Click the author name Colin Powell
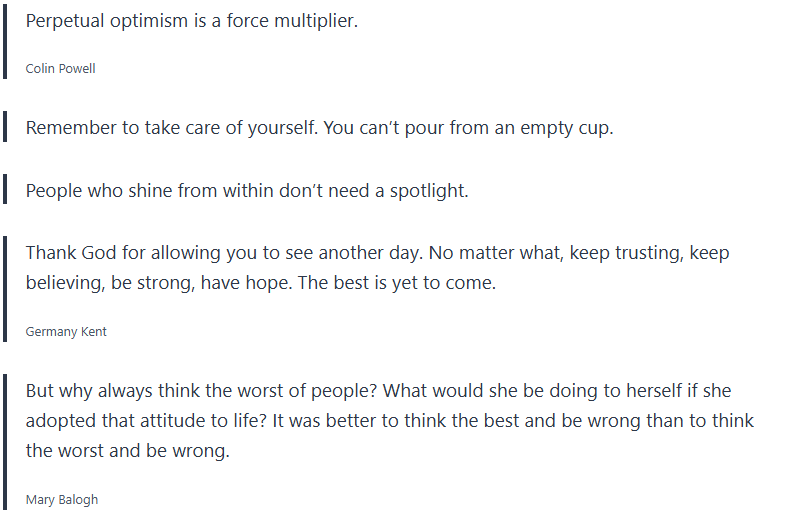The height and width of the screenshot is (514, 808). (60, 69)
